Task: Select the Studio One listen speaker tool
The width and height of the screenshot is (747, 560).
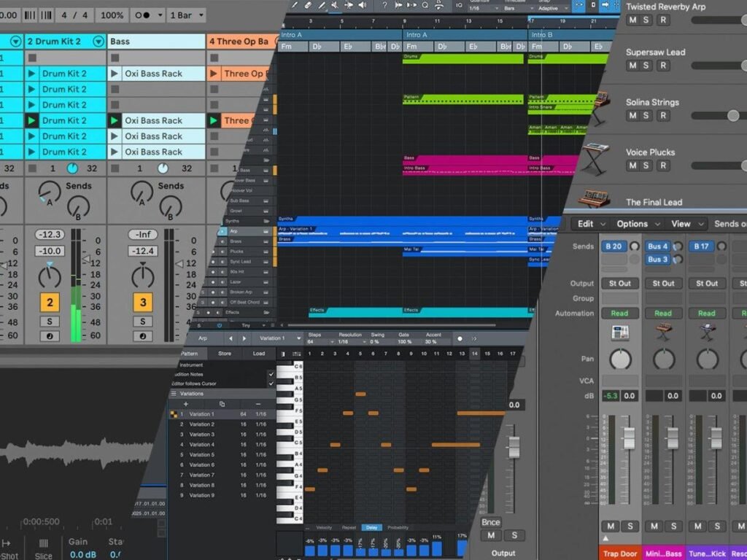Action: coord(363,5)
